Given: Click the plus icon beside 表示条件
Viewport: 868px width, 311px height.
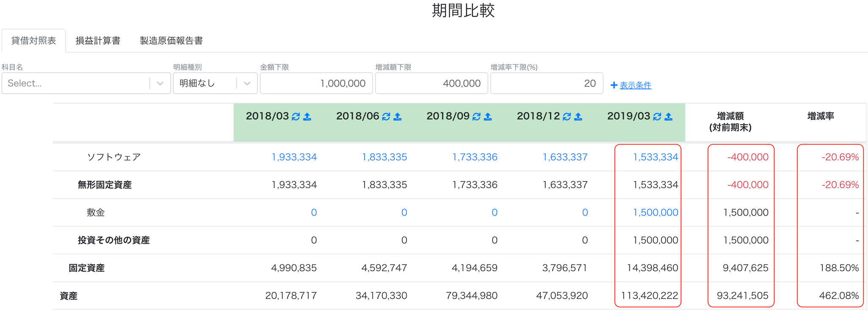Looking at the screenshot, I should click(614, 85).
